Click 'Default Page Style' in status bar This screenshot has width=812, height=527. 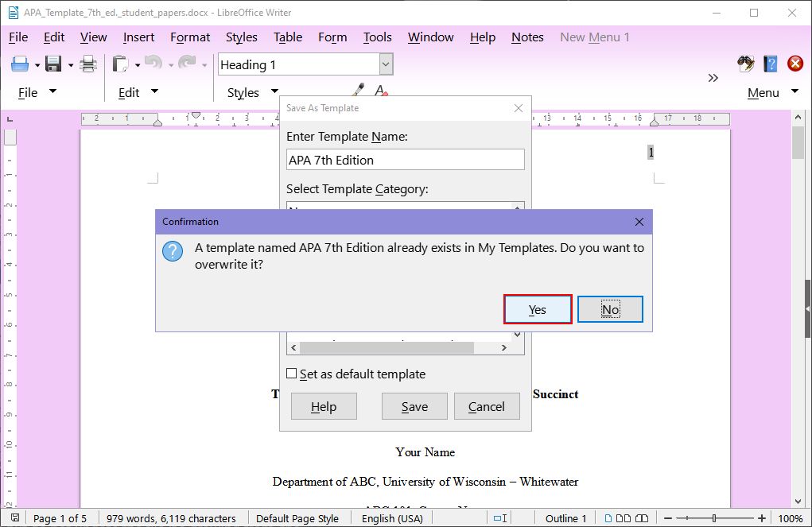point(297,518)
